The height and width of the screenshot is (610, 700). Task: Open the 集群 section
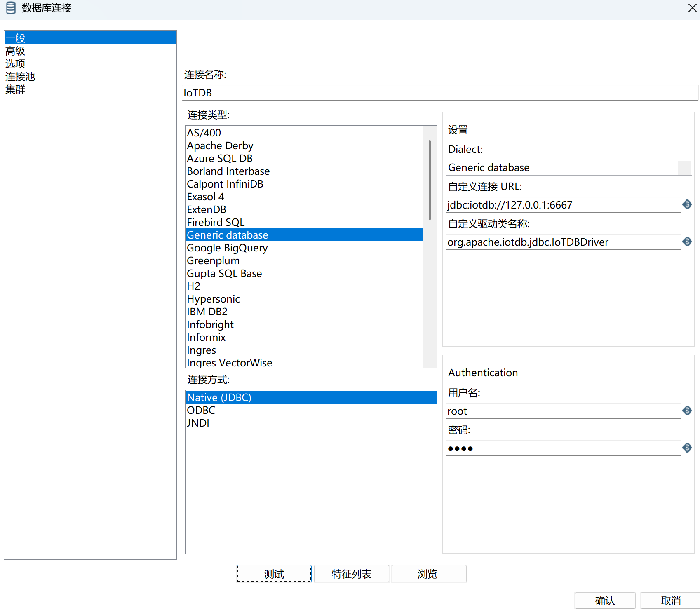[x=90, y=89]
